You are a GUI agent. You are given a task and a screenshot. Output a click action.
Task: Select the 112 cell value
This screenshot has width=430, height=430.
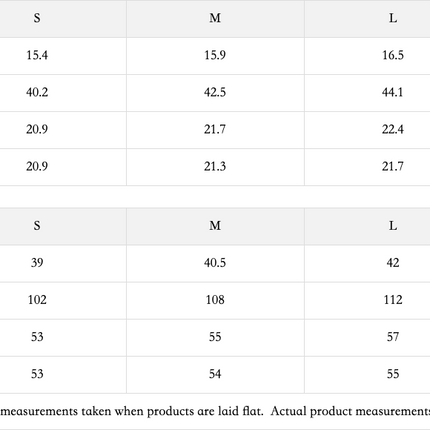pyautogui.click(x=393, y=300)
